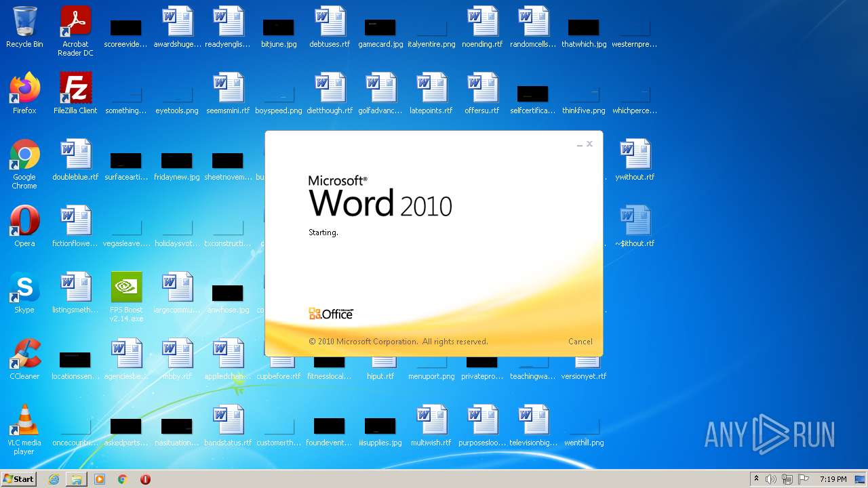Show hidden system tray icons
The image size is (868, 488).
click(x=756, y=479)
